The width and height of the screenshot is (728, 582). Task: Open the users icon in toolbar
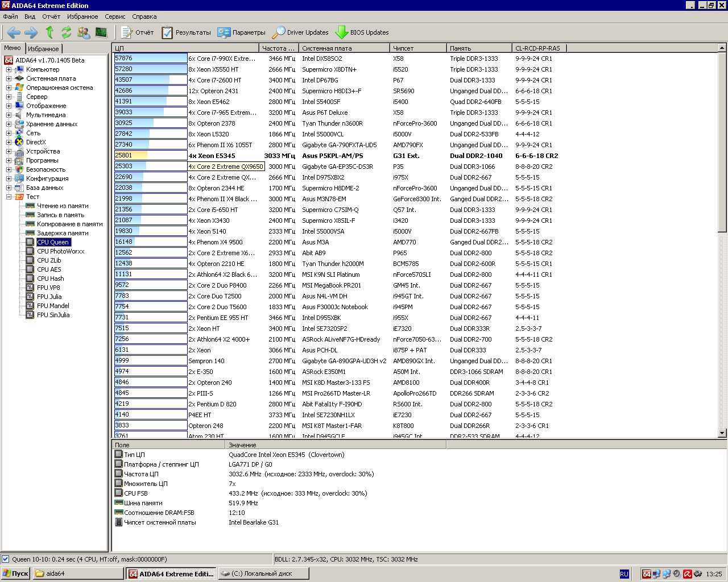point(84,32)
